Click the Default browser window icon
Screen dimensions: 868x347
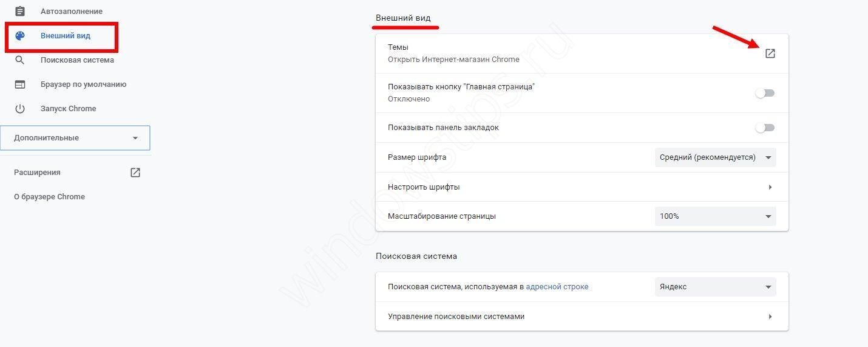[x=20, y=84]
